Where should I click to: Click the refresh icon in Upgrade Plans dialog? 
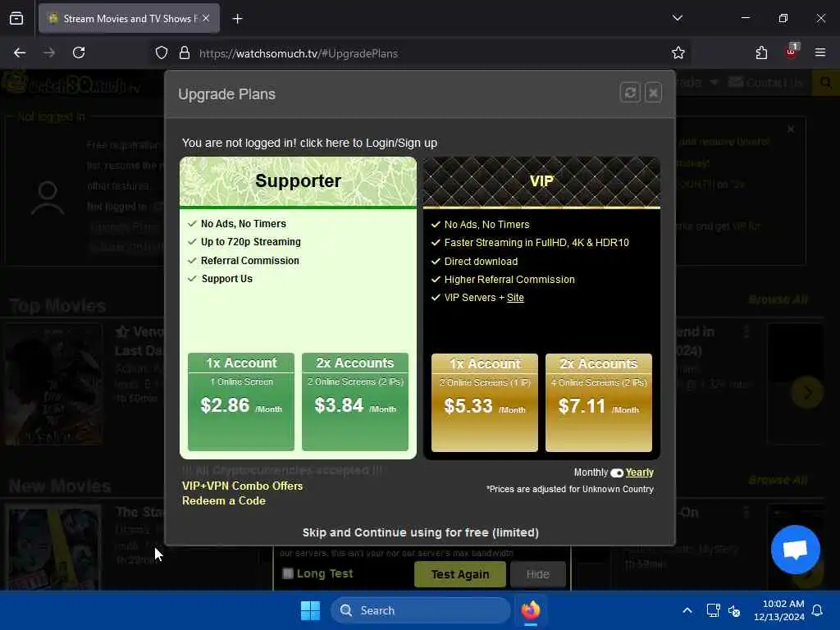coord(630,93)
